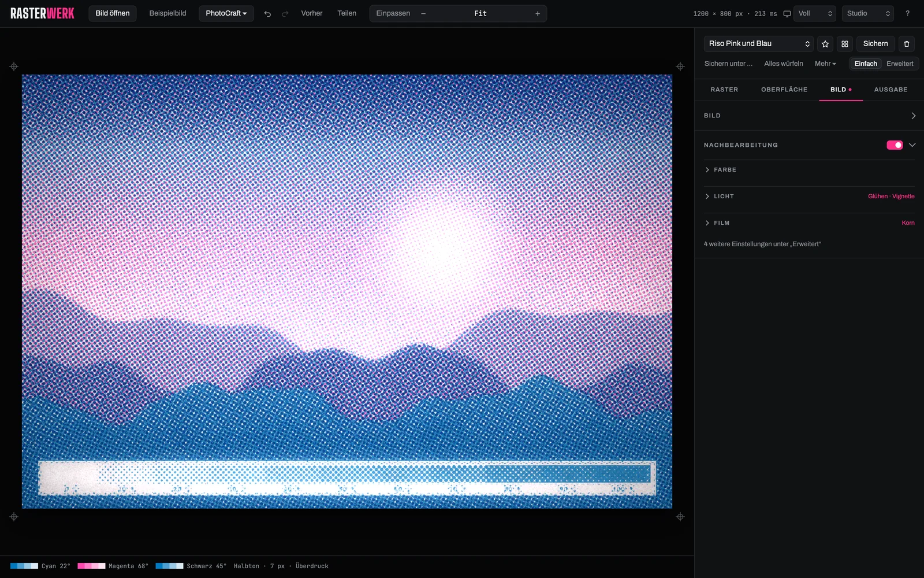Click the monitor preview icon

point(787,14)
